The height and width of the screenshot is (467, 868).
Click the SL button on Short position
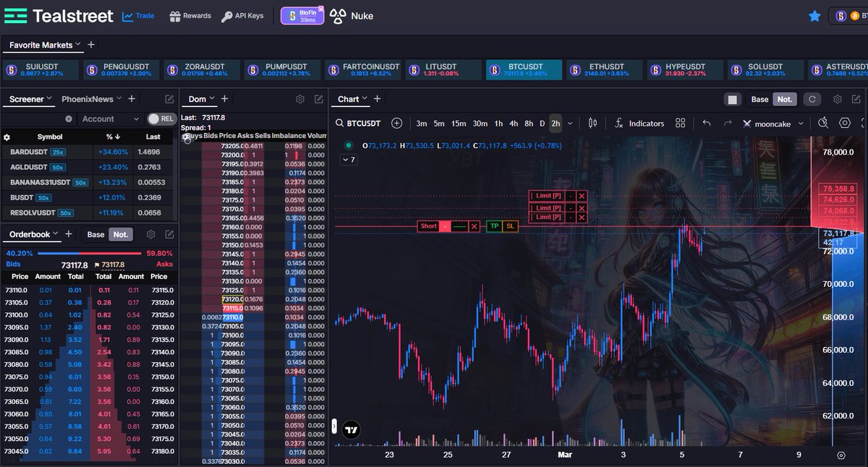[x=510, y=226]
